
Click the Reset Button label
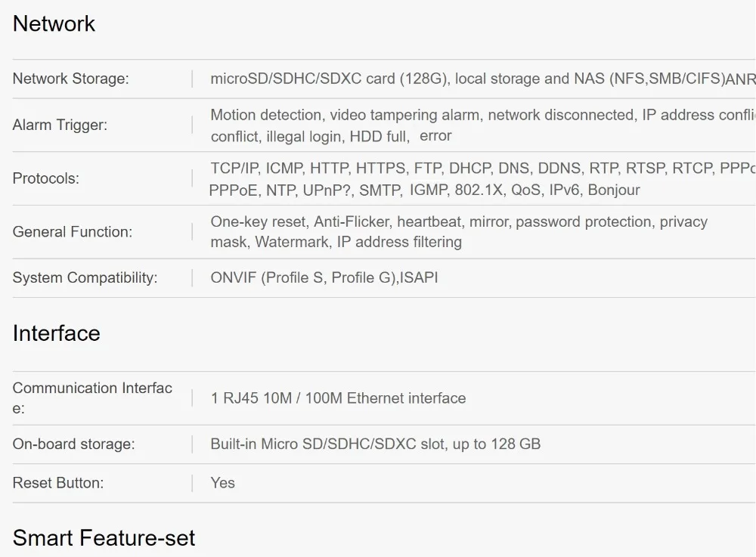(x=58, y=483)
